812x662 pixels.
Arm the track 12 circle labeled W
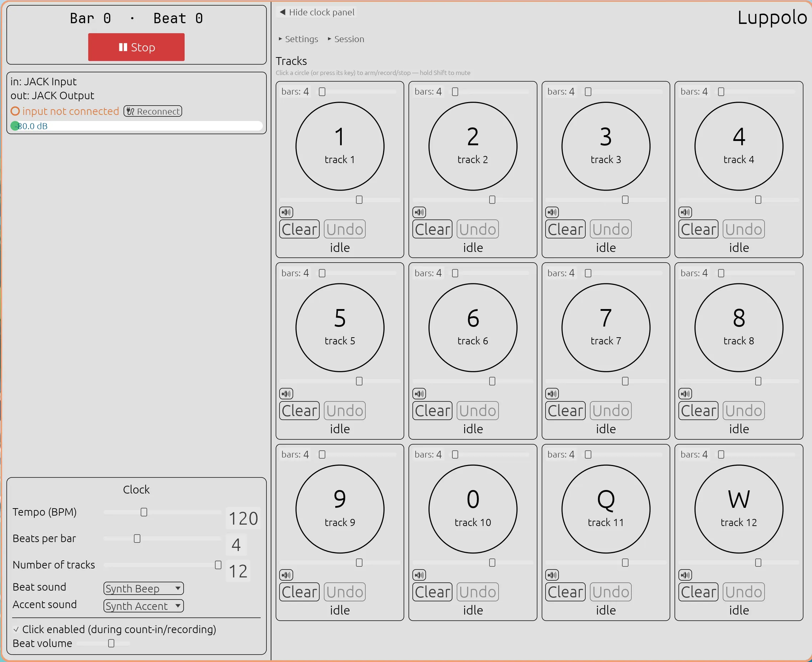pos(739,509)
